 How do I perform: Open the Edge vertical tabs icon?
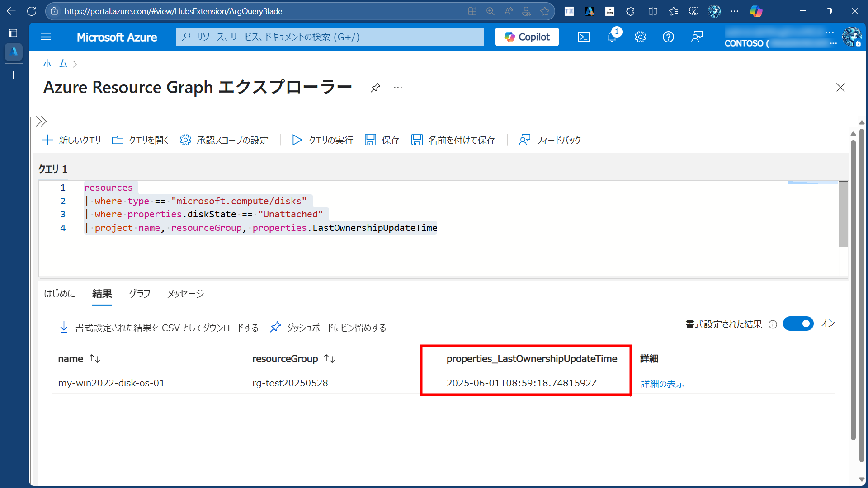click(13, 33)
